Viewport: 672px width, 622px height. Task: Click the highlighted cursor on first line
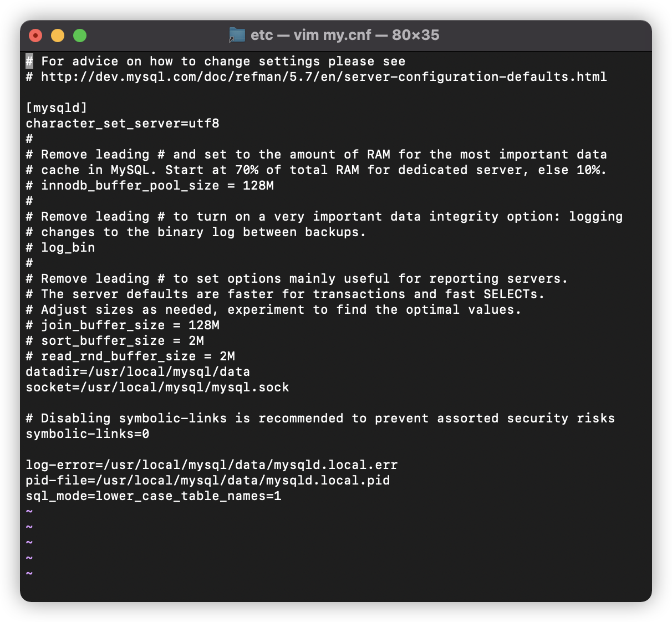coord(29,61)
